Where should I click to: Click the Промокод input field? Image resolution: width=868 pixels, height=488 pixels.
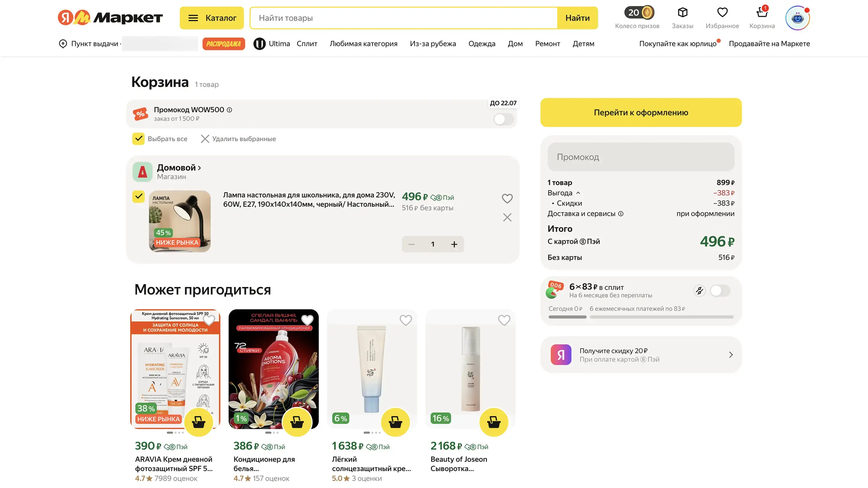pyautogui.click(x=641, y=157)
